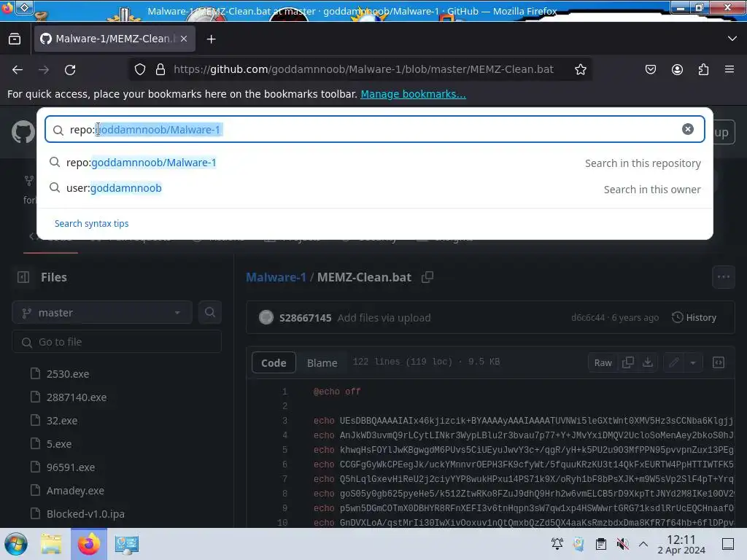Show site security padlock info

(x=160, y=69)
